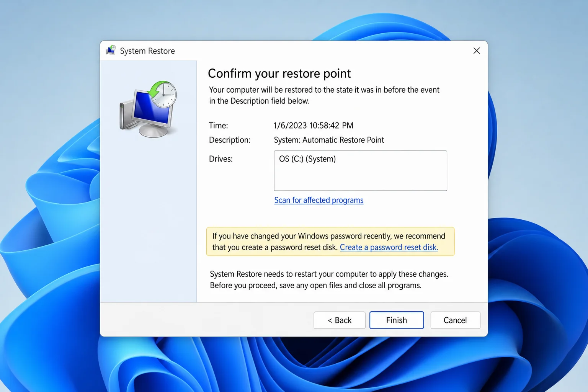Click the Drives: label
The width and height of the screenshot is (588, 392).
click(221, 159)
